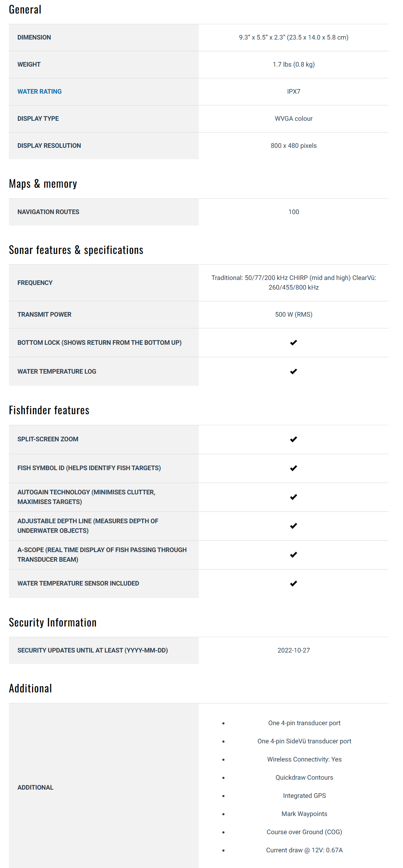Click the Adjustable Depth Line checkmark
The image size is (403, 868).
(293, 526)
